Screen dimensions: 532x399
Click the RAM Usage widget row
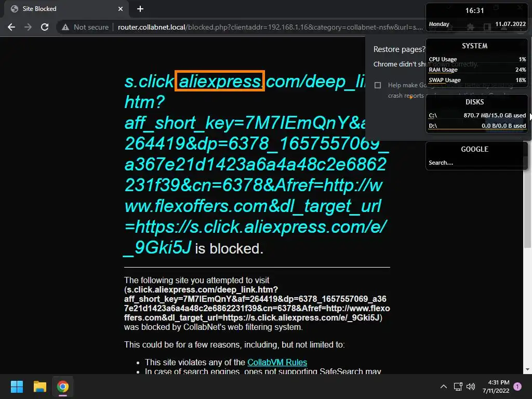pos(477,70)
